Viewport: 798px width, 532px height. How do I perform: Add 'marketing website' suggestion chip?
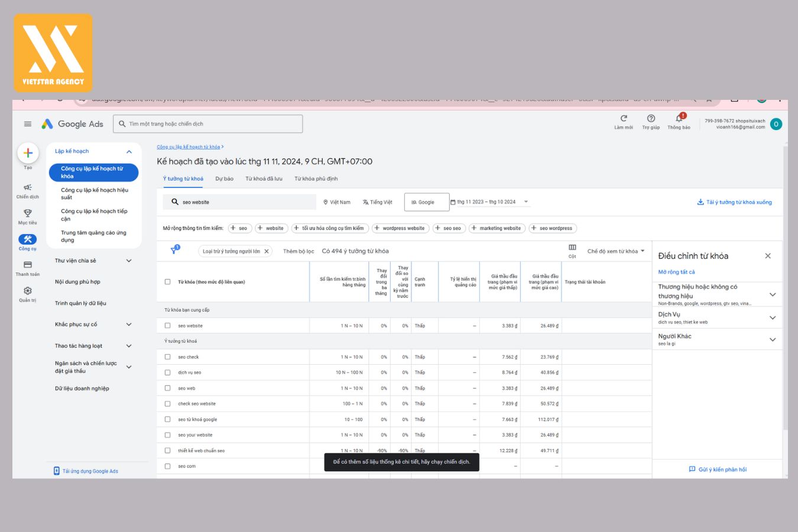pos(497,228)
